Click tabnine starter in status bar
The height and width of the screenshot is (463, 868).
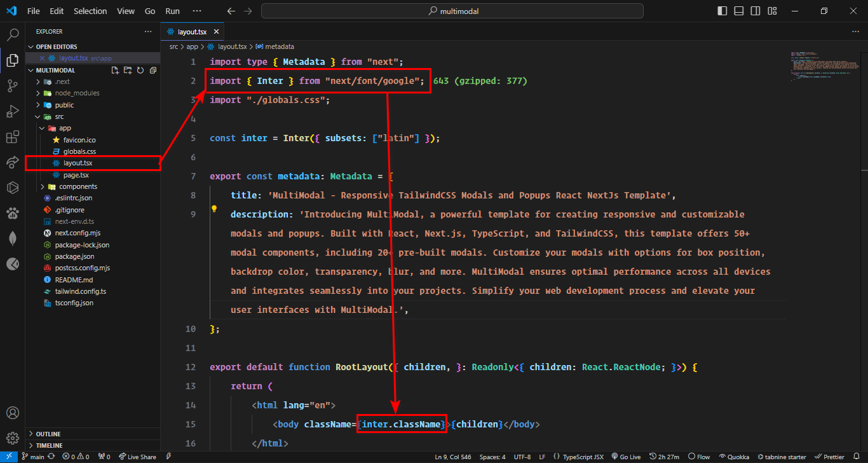point(782,457)
